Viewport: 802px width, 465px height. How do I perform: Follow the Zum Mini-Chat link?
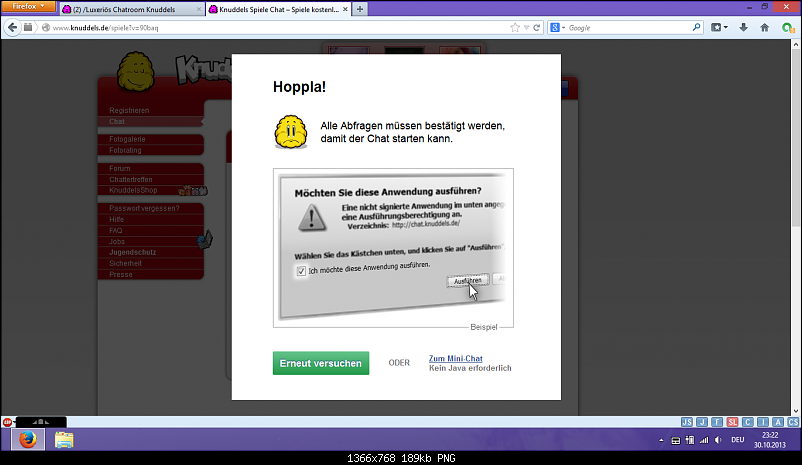click(x=455, y=359)
